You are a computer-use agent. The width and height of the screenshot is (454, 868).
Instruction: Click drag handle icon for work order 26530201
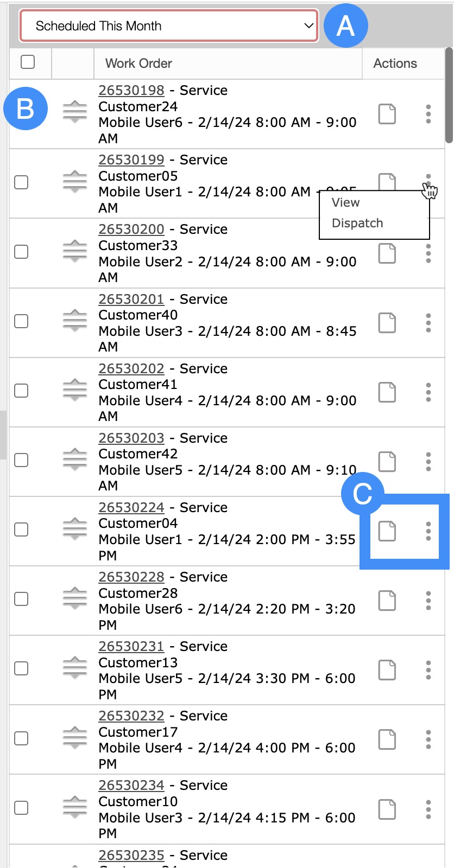pyautogui.click(x=75, y=321)
